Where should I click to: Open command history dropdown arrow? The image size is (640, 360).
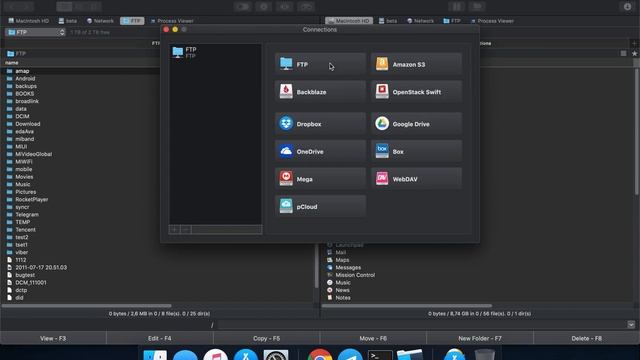pos(631,325)
